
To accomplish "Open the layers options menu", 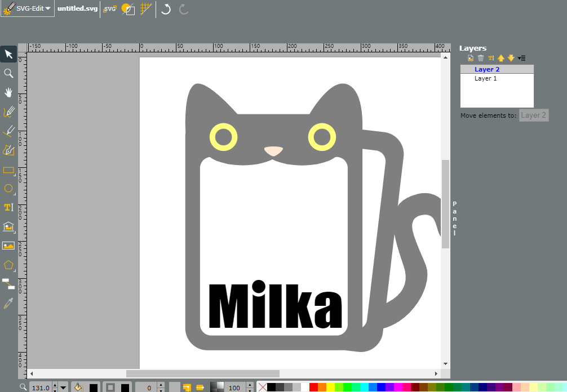I will click(x=521, y=58).
